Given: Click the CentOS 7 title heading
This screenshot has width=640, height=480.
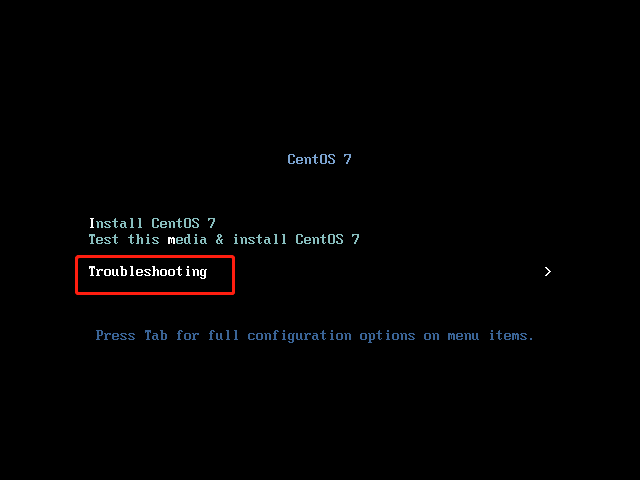Looking at the screenshot, I should 319,159.
